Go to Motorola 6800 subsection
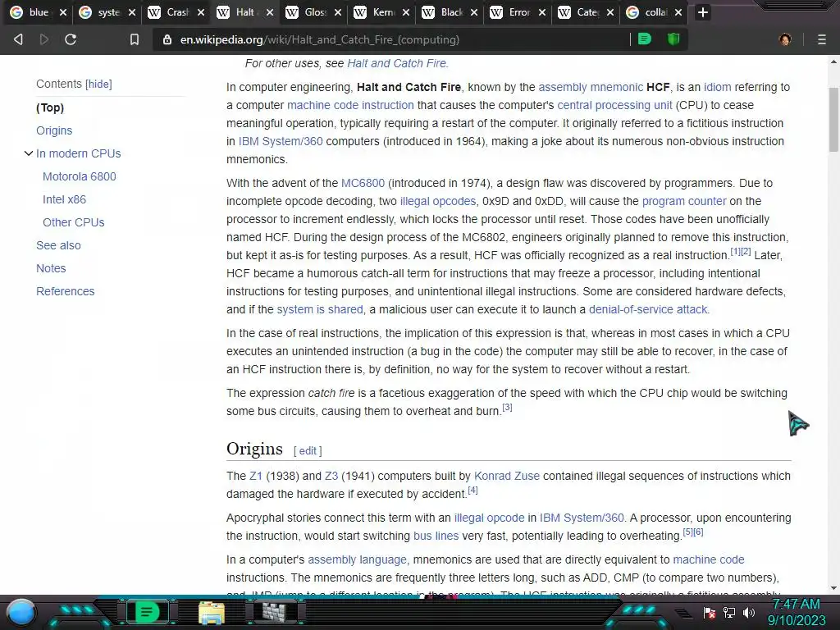The height and width of the screenshot is (630, 840). (80, 177)
